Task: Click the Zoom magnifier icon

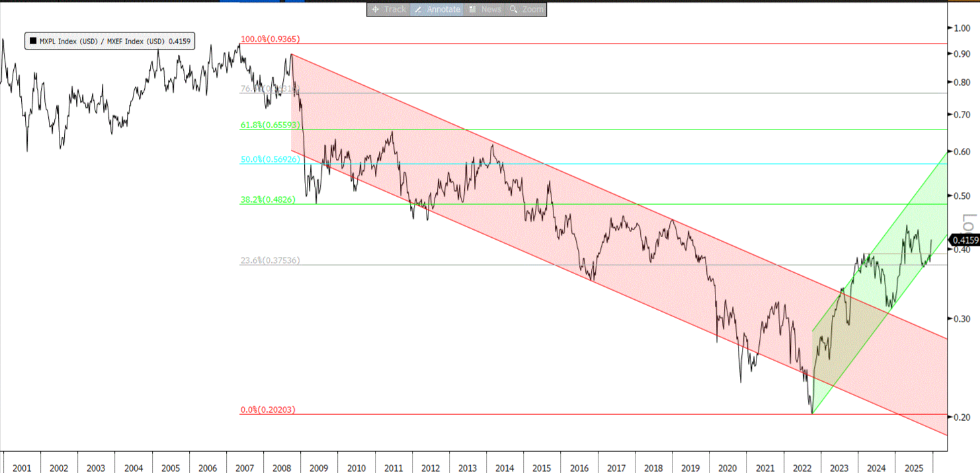Action: tap(513, 9)
